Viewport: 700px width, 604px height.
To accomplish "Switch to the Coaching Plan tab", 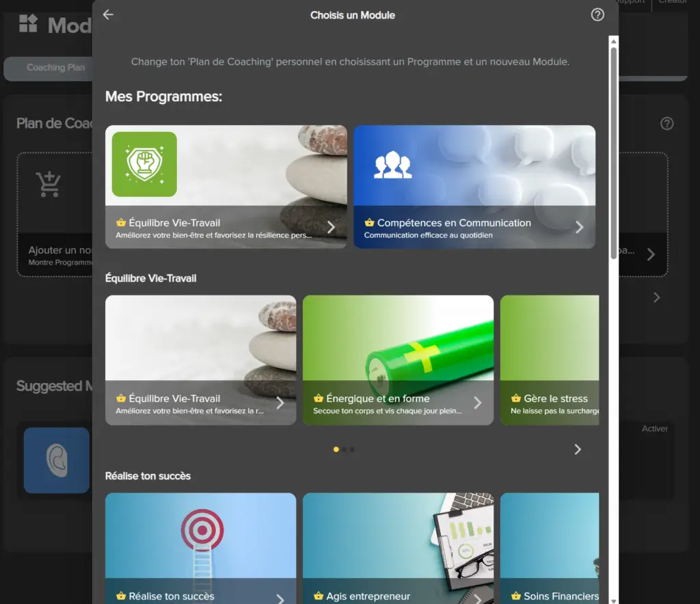I will 55,68.
